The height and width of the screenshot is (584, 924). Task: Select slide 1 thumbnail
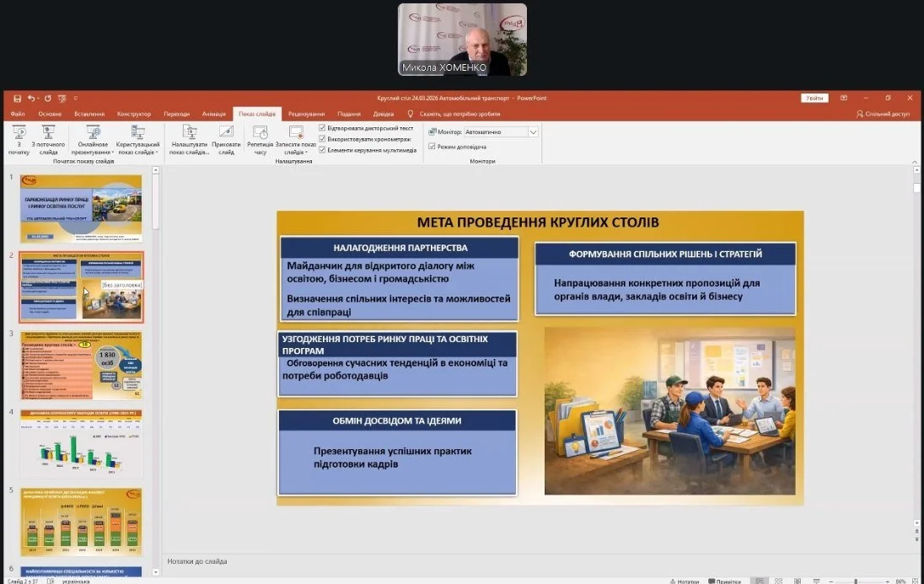coord(81,209)
